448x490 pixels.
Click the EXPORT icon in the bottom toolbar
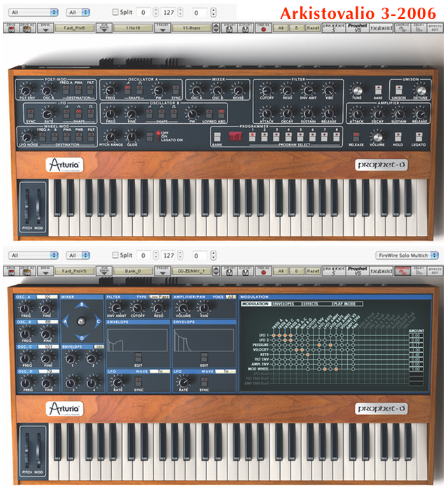[246, 271]
